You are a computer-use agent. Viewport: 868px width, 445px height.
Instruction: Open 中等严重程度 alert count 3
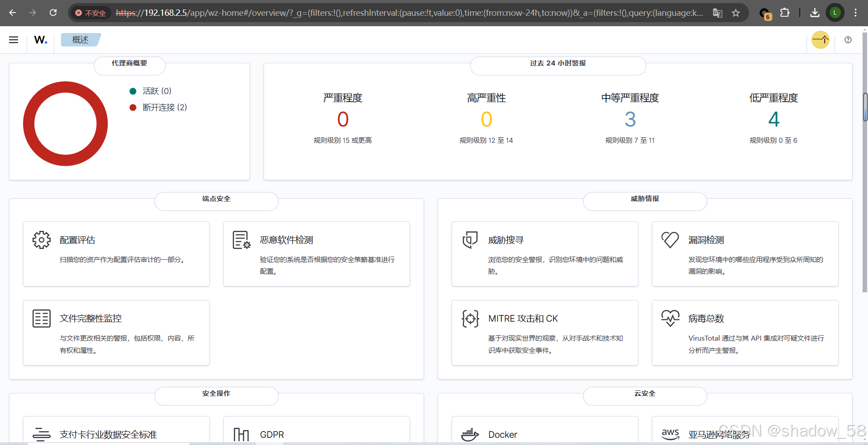[x=630, y=120]
